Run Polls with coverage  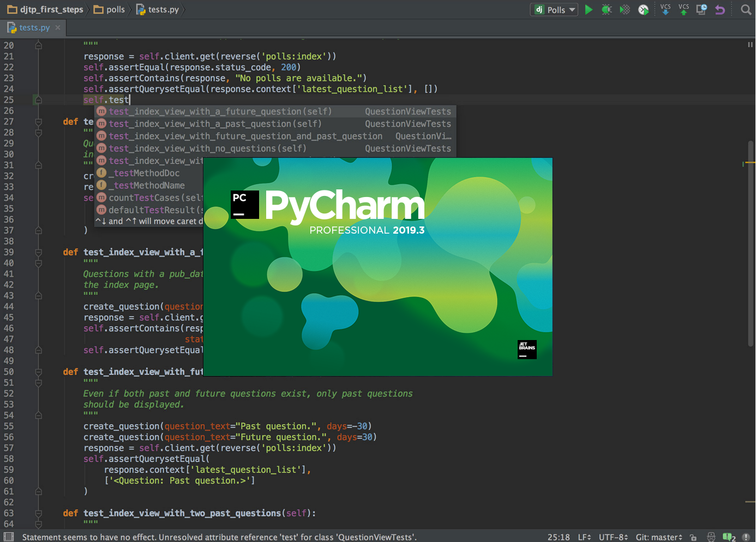point(625,9)
